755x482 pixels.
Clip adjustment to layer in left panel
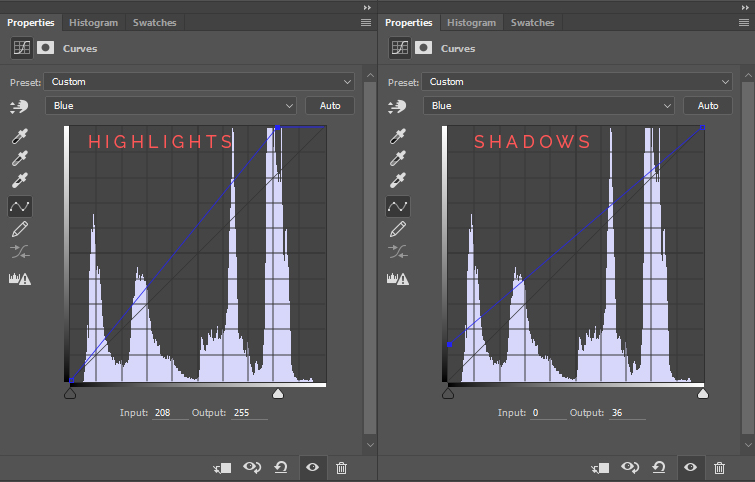[x=222, y=468]
